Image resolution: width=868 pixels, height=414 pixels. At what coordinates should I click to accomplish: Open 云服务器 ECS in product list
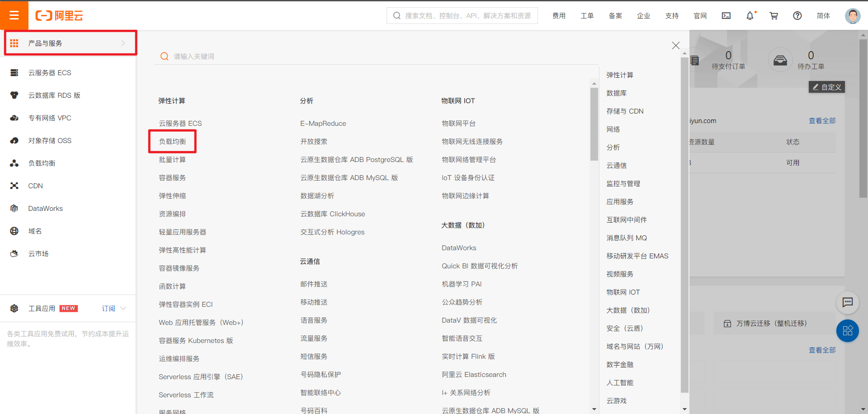[180, 124]
